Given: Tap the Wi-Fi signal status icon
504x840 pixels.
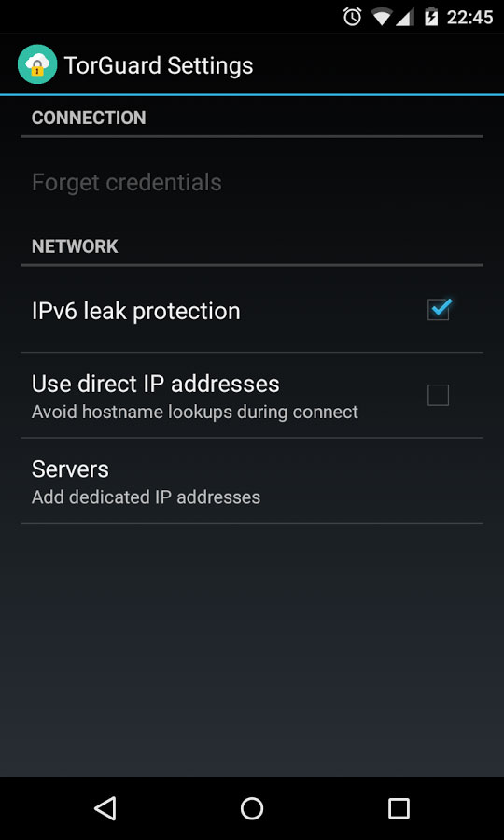Looking at the screenshot, I should (x=383, y=18).
